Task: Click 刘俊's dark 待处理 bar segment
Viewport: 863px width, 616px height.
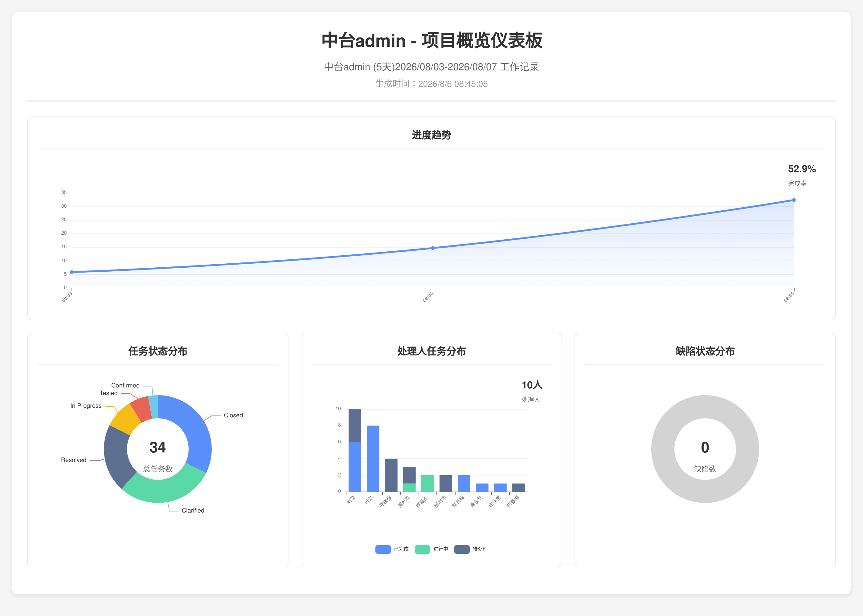Action: point(355,426)
